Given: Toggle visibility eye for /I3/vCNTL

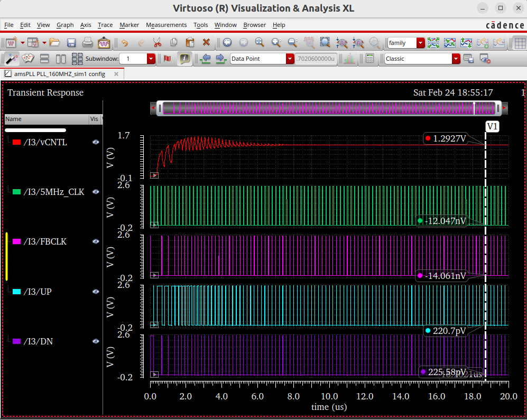Looking at the screenshot, I should pyautogui.click(x=96, y=142).
